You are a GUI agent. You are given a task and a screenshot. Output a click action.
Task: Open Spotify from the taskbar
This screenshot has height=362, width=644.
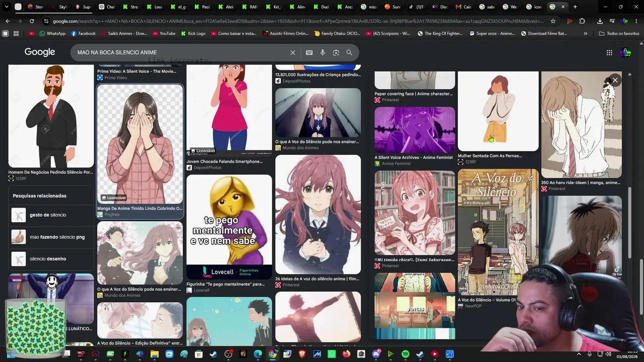pyautogui.click(x=406, y=354)
